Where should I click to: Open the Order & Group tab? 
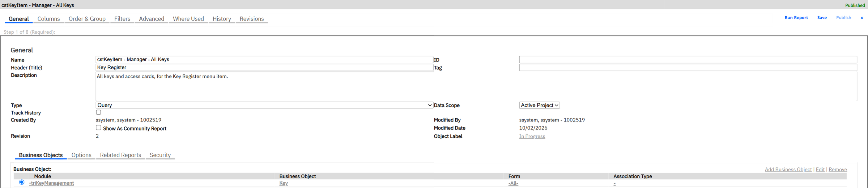(87, 19)
